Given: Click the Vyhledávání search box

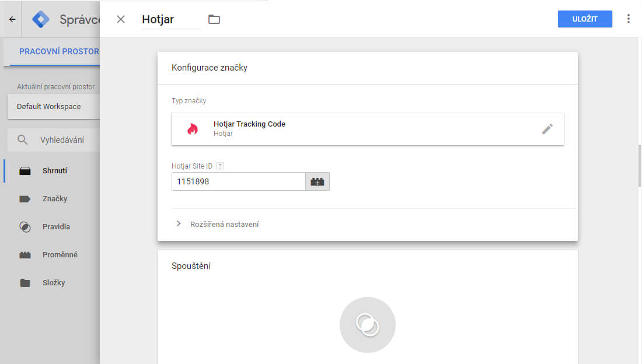Looking at the screenshot, I should (x=62, y=140).
